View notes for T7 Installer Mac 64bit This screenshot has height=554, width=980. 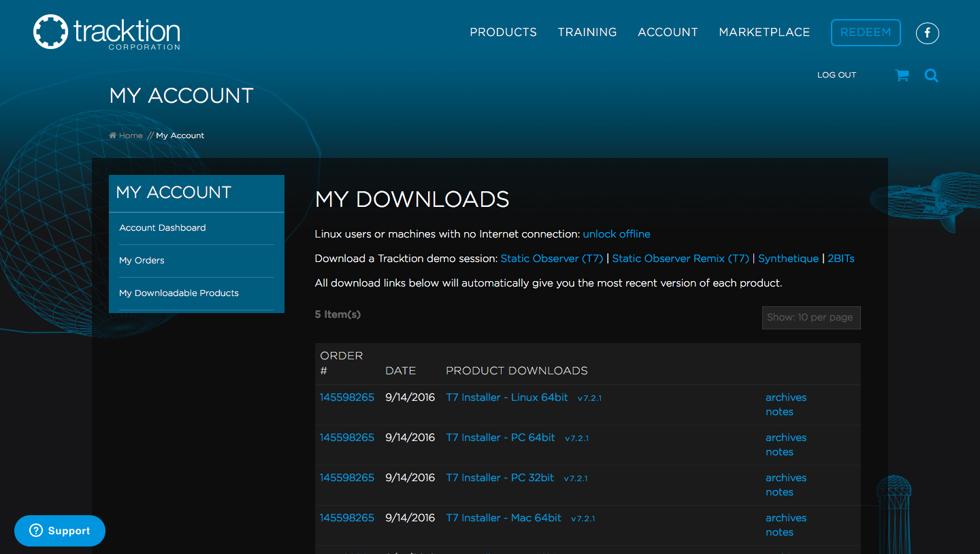pyautogui.click(x=779, y=532)
